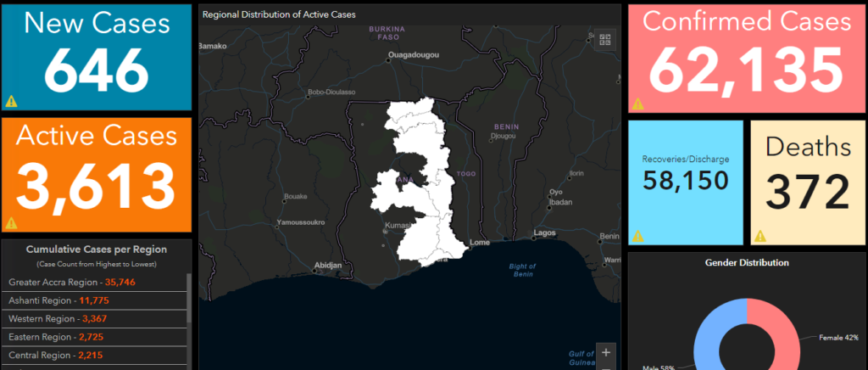
Task: Click the Ouagadougou city label on map
Action: pyautogui.click(x=414, y=55)
